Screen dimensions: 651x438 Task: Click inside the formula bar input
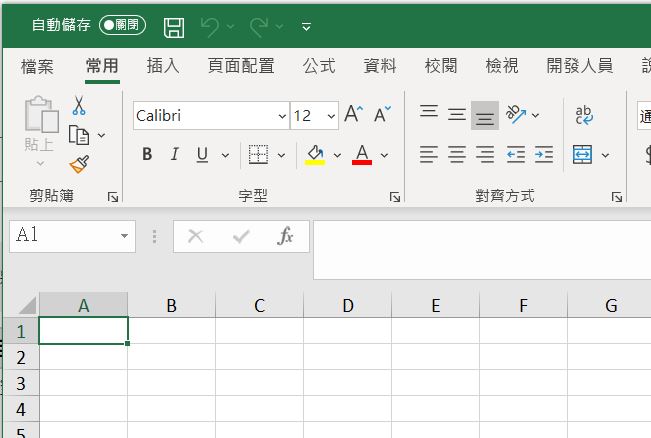point(482,250)
